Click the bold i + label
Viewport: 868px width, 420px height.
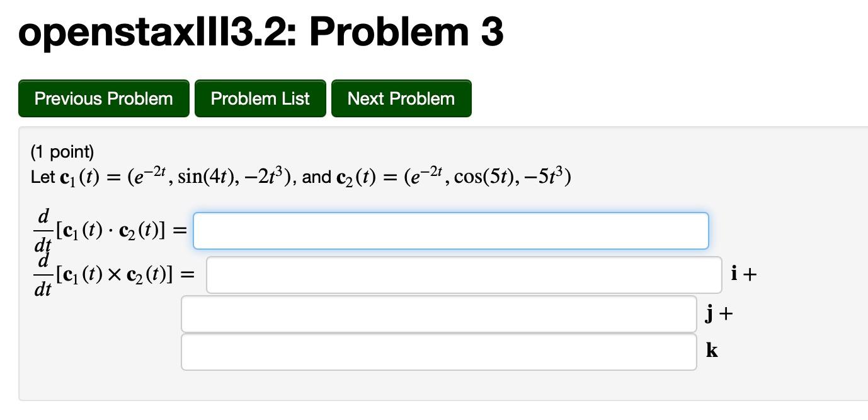pyautogui.click(x=742, y=274)
